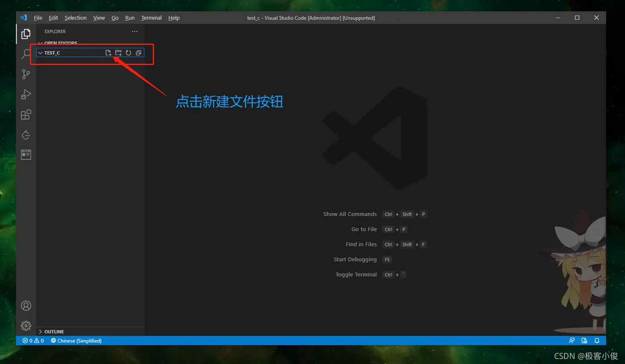Collapse the TEST_C folder section

point(40,53)
